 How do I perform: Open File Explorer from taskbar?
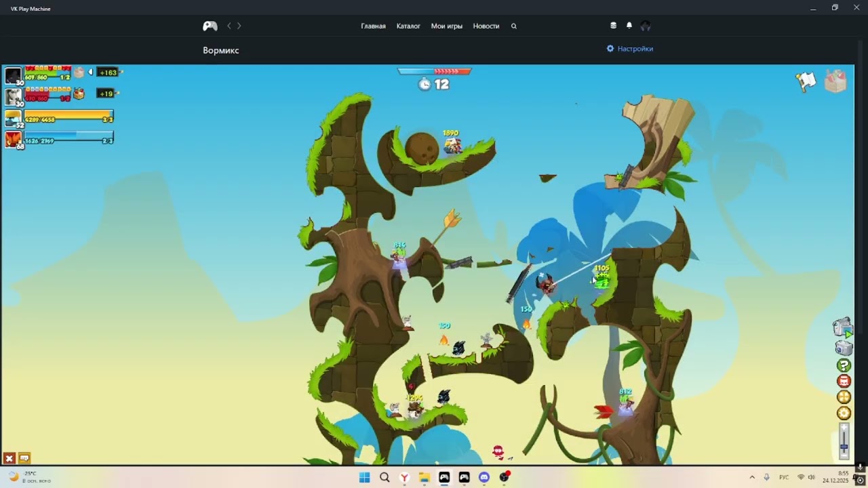click(425, 477)
